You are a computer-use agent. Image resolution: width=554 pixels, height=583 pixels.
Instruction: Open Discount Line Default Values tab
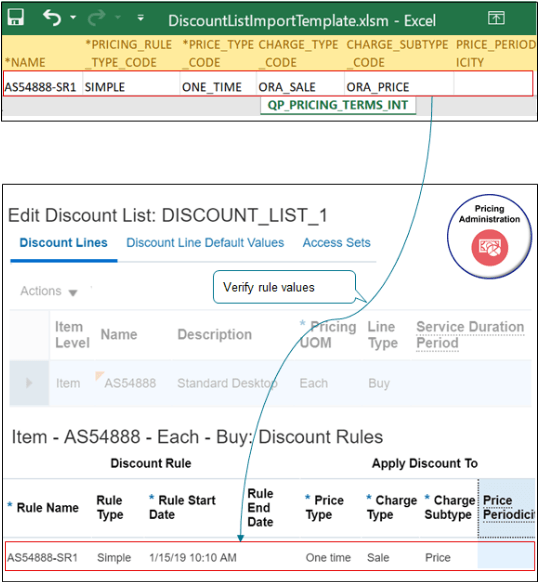(x=205, y=243)
